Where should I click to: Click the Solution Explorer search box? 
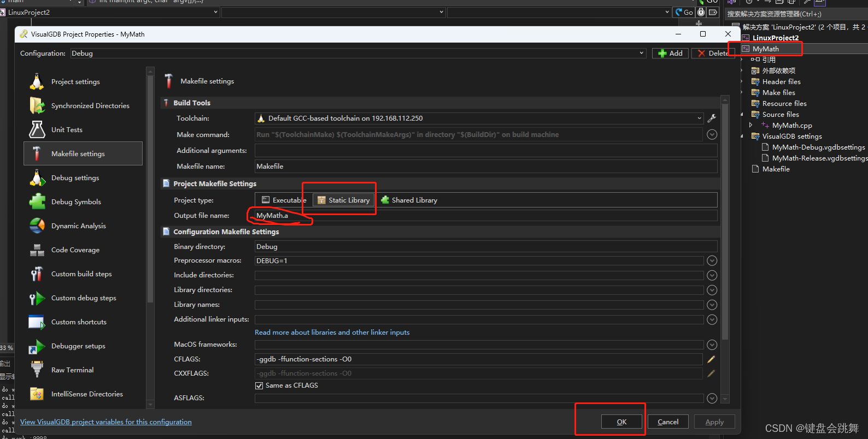796,14
